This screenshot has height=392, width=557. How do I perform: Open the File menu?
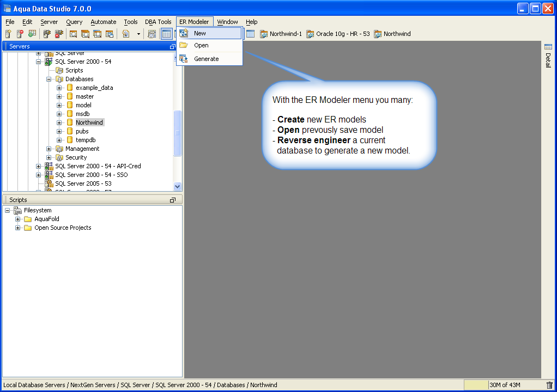[x=10, y=22]
